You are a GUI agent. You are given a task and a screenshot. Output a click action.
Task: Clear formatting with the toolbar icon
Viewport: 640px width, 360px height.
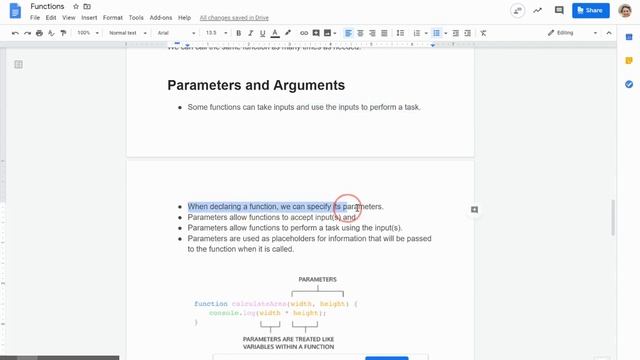pos(483,33)
